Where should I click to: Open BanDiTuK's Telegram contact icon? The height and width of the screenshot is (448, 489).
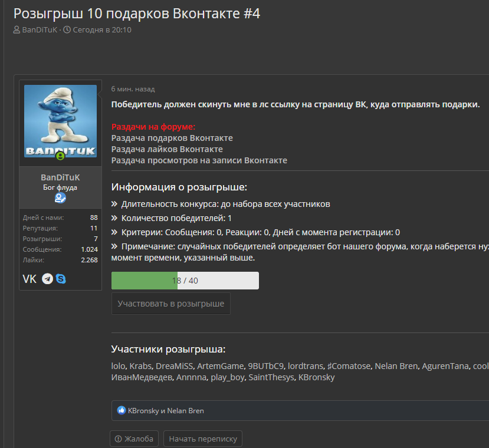coord(48,279)
